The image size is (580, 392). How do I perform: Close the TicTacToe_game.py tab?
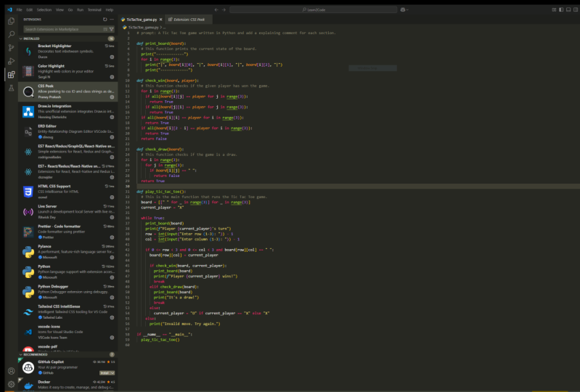click(160, 20)
